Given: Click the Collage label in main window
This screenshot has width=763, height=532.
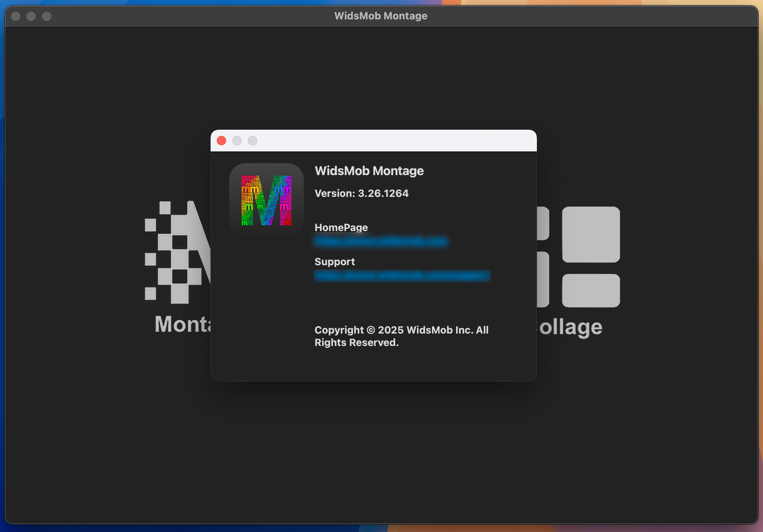Looking at the screenshot, I should click(570, 327).
